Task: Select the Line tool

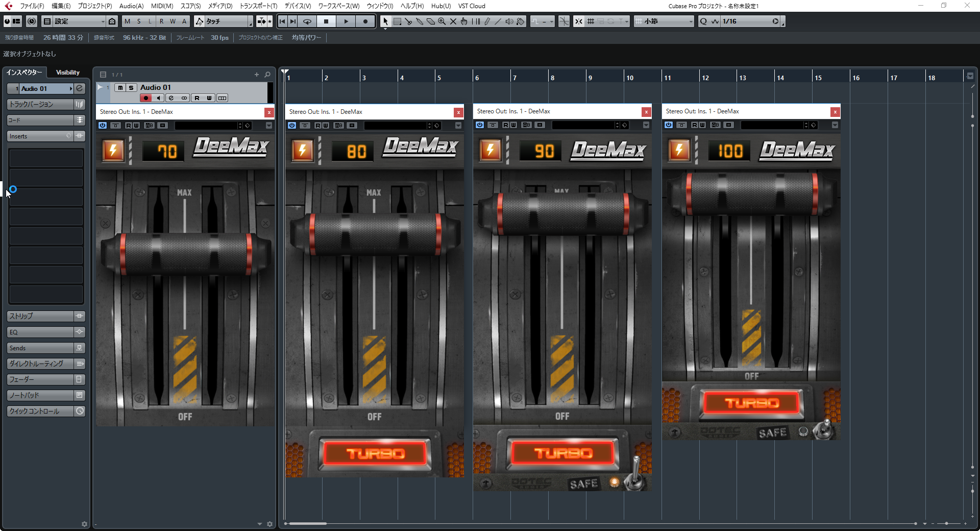Action: (498, 21)
